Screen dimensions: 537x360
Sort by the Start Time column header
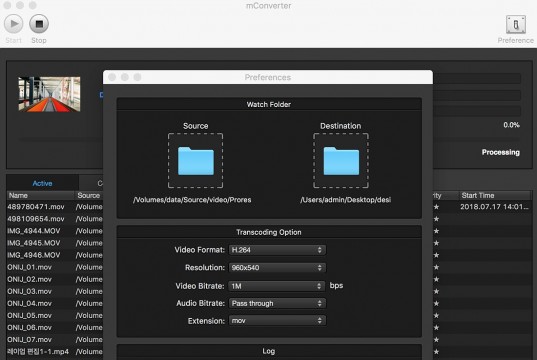495,196
